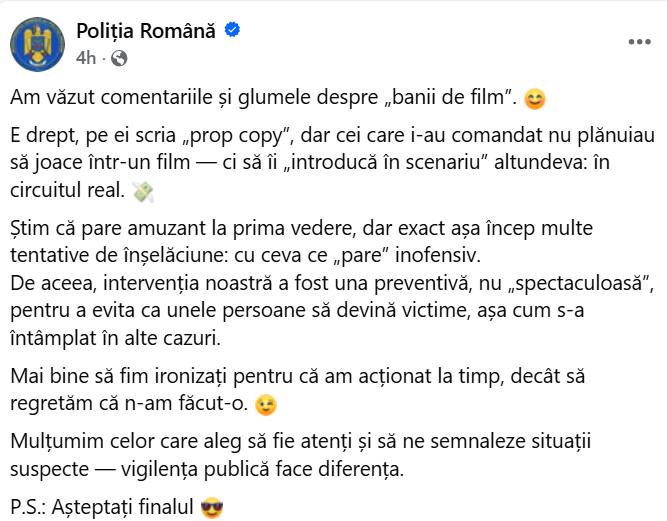This screenshot has height=521, width=667.
Task: Click the Poliția Română profile avatar
Action: tap(37, 44)
